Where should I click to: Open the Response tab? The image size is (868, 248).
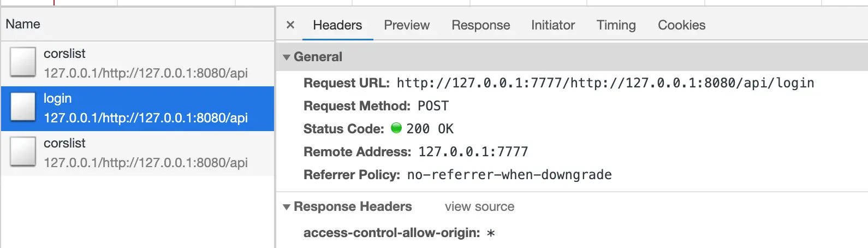(x=480, y=25)
